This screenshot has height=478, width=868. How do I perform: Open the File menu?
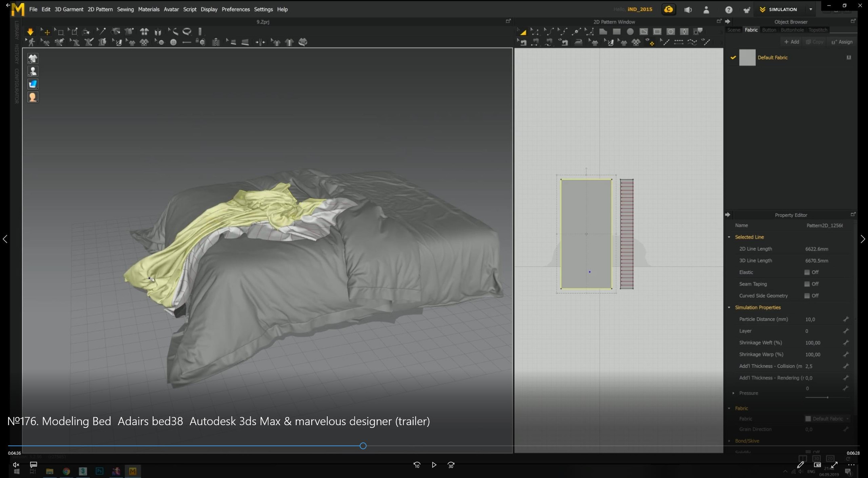(x=33, y=9)
